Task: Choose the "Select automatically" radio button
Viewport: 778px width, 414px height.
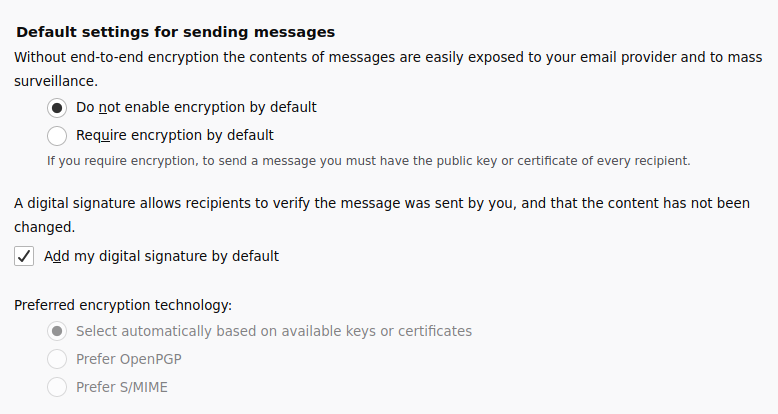Action: click(x=57, y=331)
